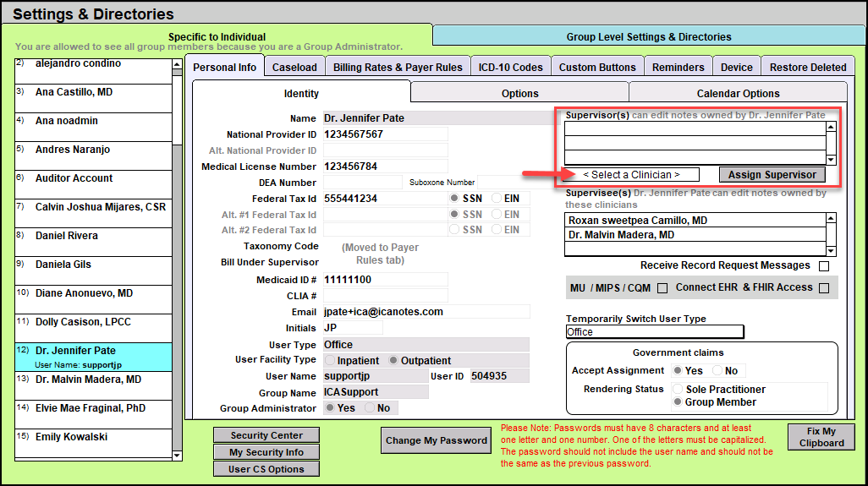Set Group Administrator to No
The height and width of the screenshot is (486, 868).
coord(370,407)
